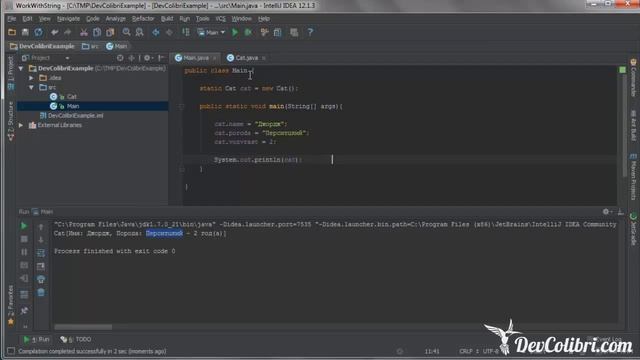Viewport: 640px width, 360px height.
Task: Click the tool window quick-access status bar icon
Action: pyautogui.click(x=11, y=351)
